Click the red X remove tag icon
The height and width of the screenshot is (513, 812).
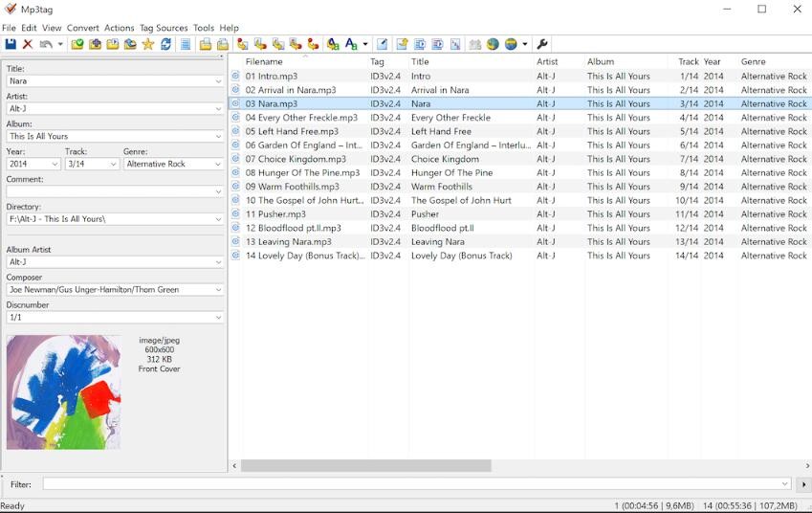point(28,44)
